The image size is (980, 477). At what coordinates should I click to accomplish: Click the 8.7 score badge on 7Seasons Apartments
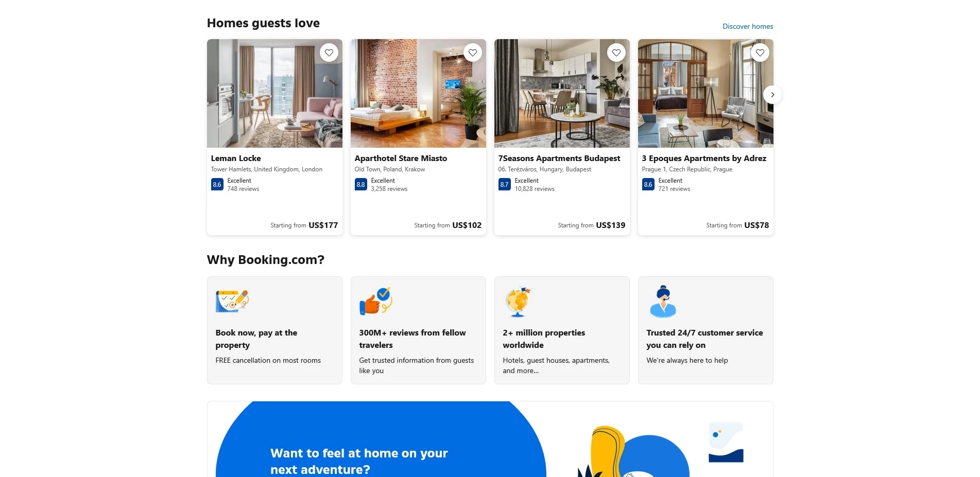pyautogui.click(x=504, y=184)
